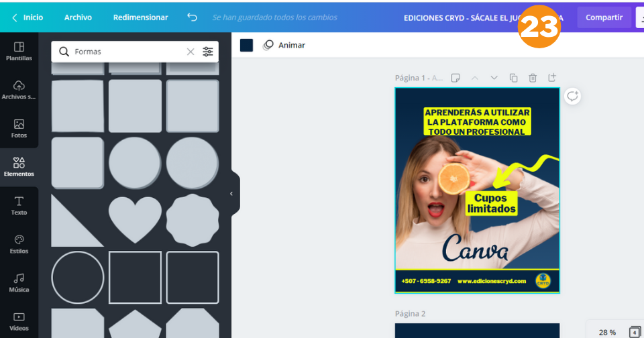Select the filled circle next to rounded square

[135, 163]
